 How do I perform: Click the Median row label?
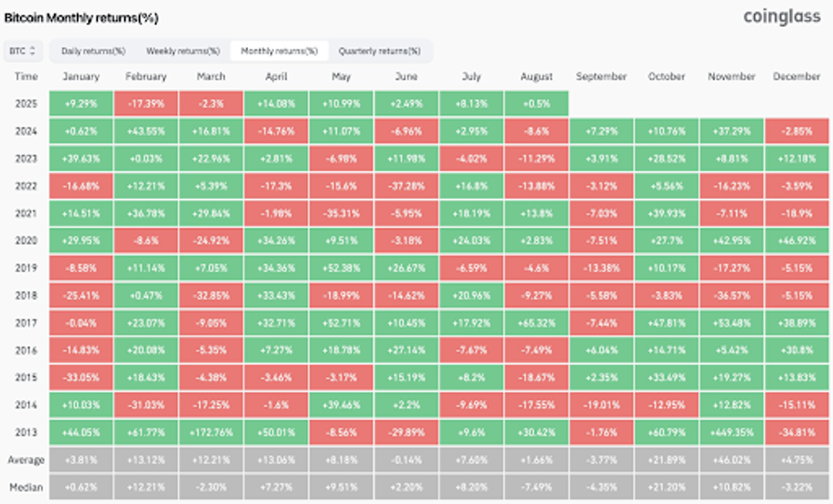pyautogui.click(x=26, y=487)
